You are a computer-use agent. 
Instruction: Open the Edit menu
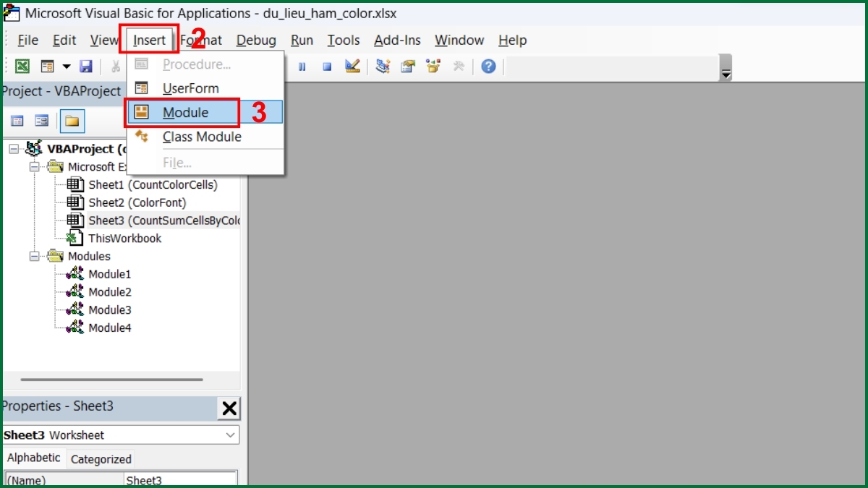[64, 40]
